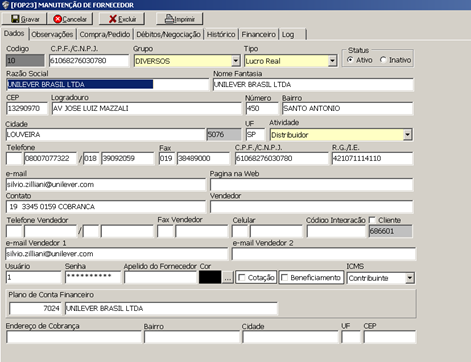Click the Imprimir print button
The image size is (471, 362).
tap(180, 19)
